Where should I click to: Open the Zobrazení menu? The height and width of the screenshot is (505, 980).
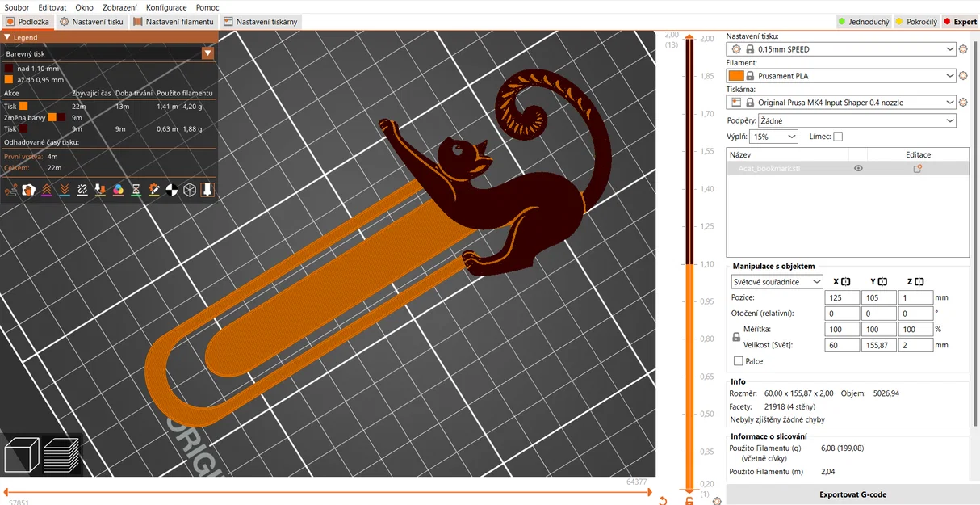click(x=119, y=7)
